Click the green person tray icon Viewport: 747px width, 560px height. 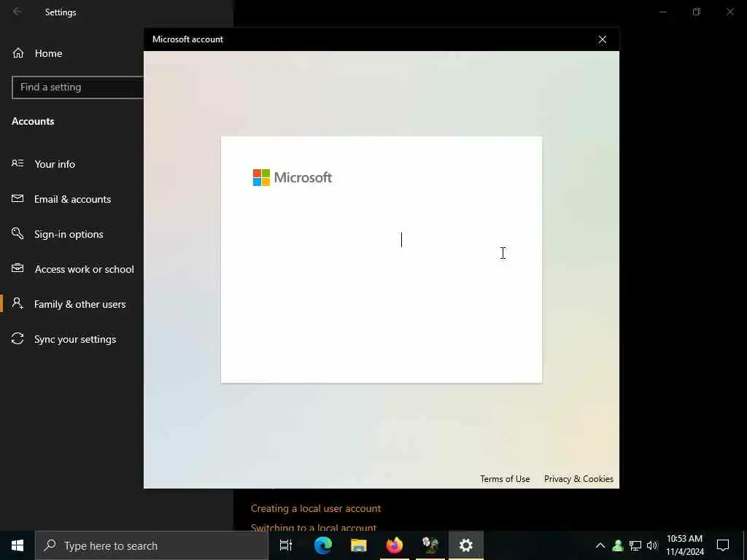click(x=618, y=545)
